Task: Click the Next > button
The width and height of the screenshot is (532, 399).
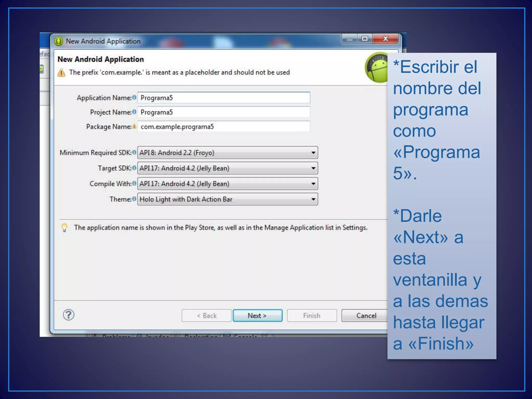Action: click(x=257, y=316)
